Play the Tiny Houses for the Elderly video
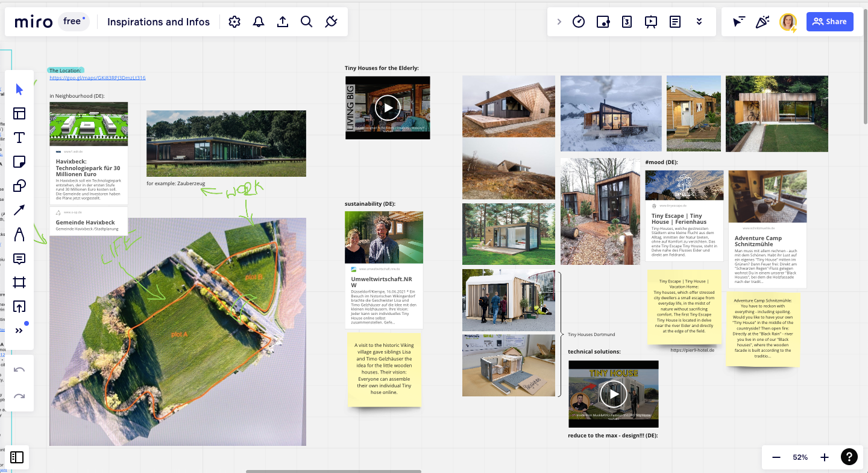The width and height of the screenshot is (868, 473). 388,107
